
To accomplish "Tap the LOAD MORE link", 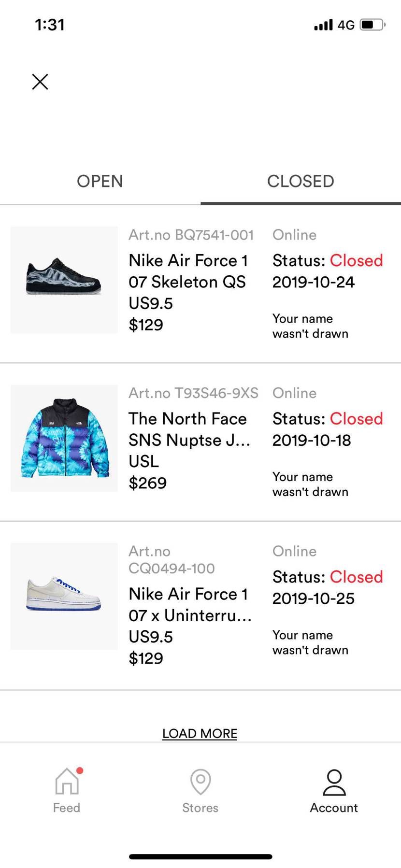I will point(200,733).
